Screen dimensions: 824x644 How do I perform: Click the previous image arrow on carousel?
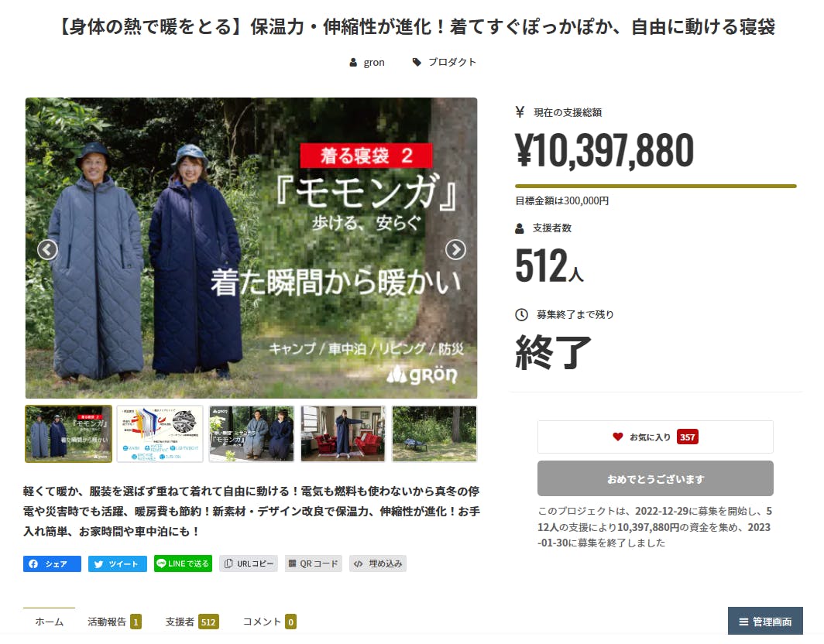click(x=47, y=249)
